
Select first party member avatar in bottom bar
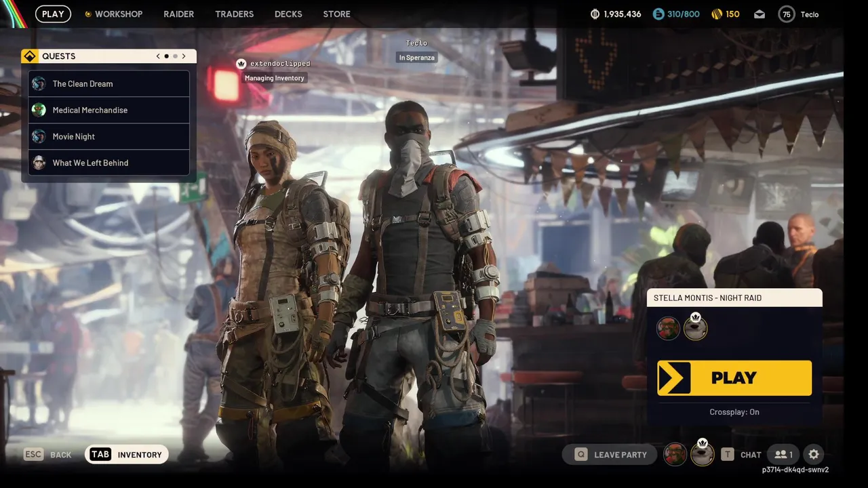675,455
